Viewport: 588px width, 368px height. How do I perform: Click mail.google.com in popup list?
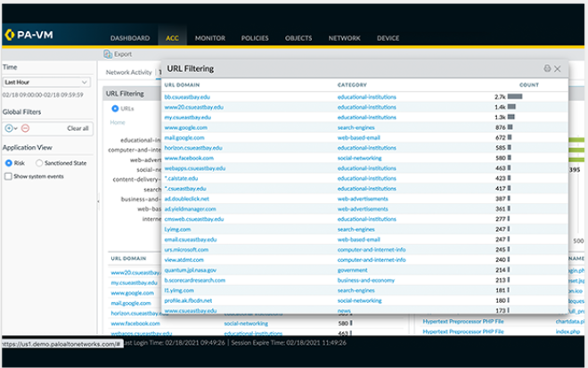[x=184, y=138]
